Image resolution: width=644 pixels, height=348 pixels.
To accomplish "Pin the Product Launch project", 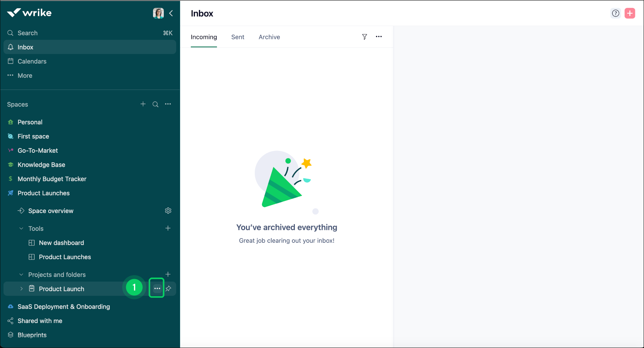I will tap(168, 288).
